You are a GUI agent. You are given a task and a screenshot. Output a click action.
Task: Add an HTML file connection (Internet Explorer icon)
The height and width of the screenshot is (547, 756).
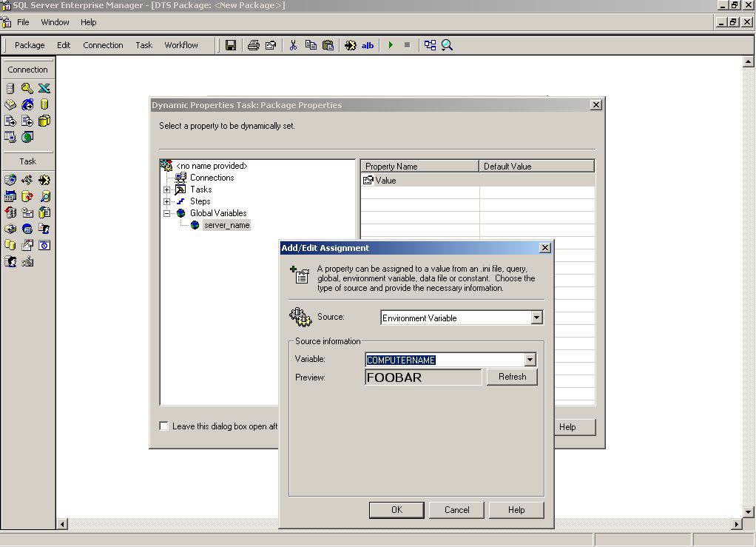coord(27,104)
